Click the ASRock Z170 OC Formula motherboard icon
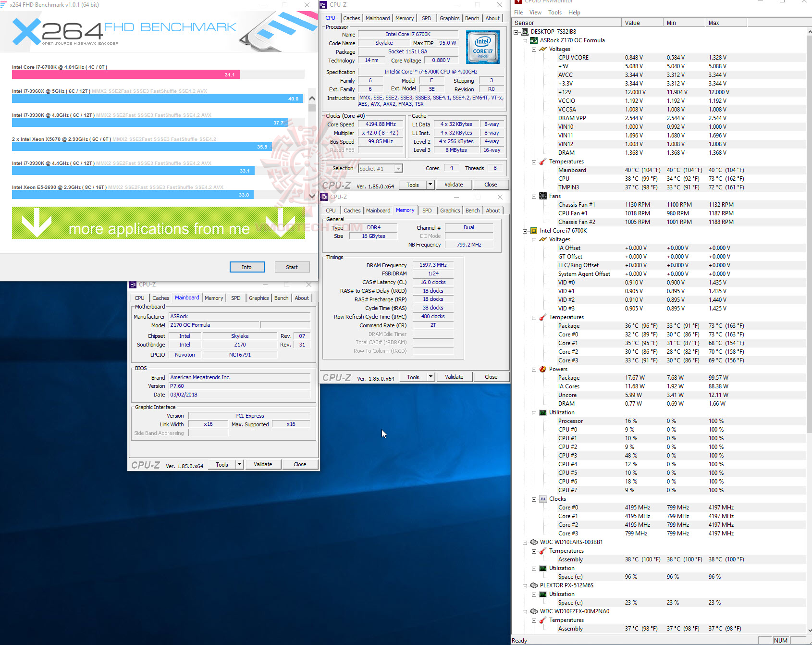This screenshot has width=812, height=645. 534,40
